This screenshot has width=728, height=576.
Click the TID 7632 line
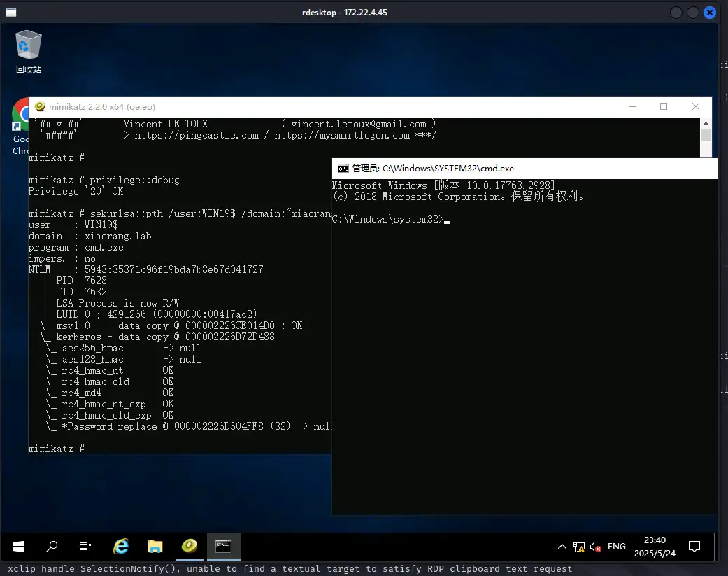[x=81, y=292]
